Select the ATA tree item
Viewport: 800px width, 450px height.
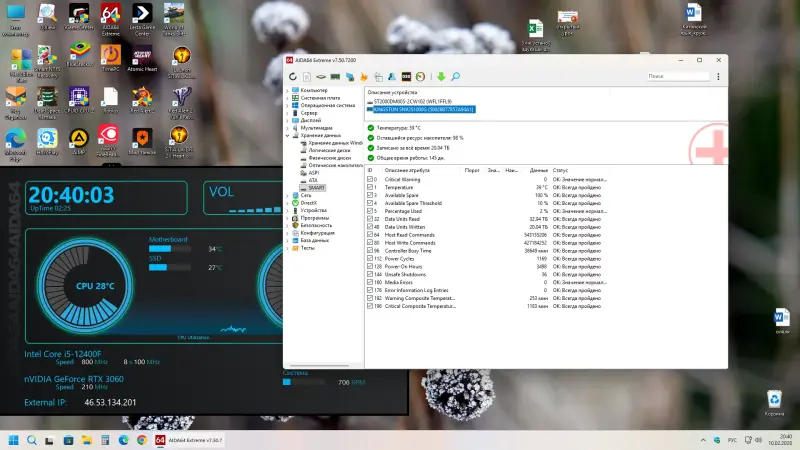(313, 181)
